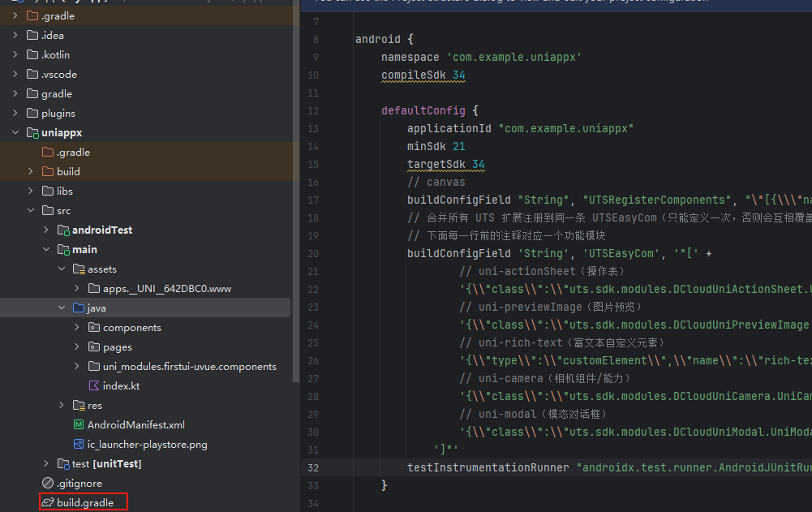The image size is (812, 512).
Task: Expand the top-level .gradle folder
Action: click(15, 16)
